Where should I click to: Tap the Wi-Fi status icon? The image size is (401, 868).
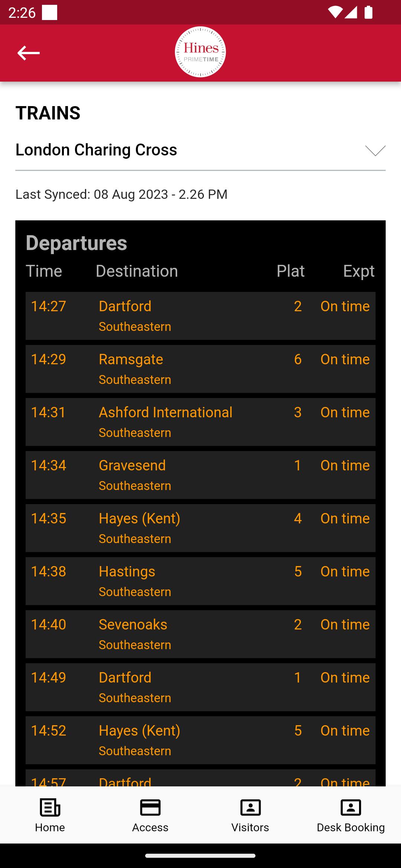tap(335, 12)
